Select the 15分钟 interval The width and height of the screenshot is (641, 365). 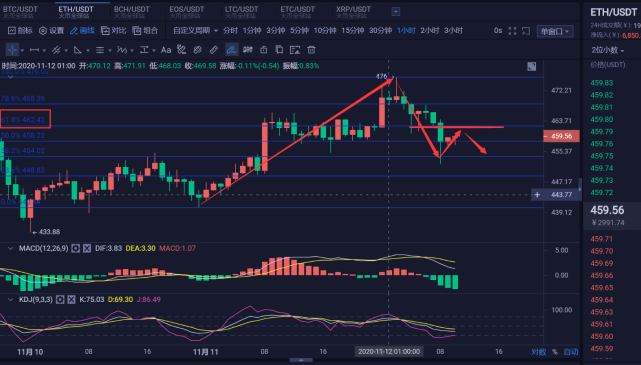(x=352, y=31)
